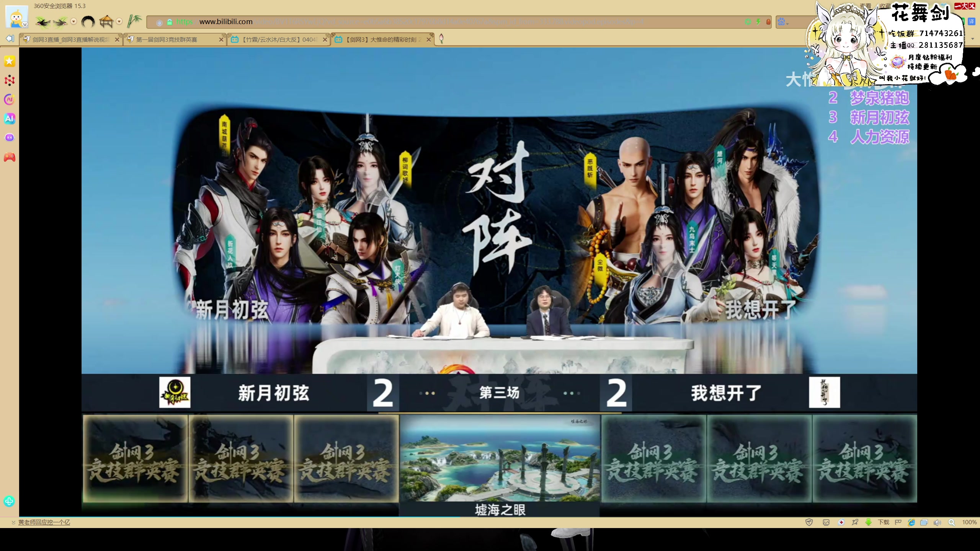Click the blue translate 译 icon
The height and width of the screenshot is (551, 980).
click(x=971, y=21)
